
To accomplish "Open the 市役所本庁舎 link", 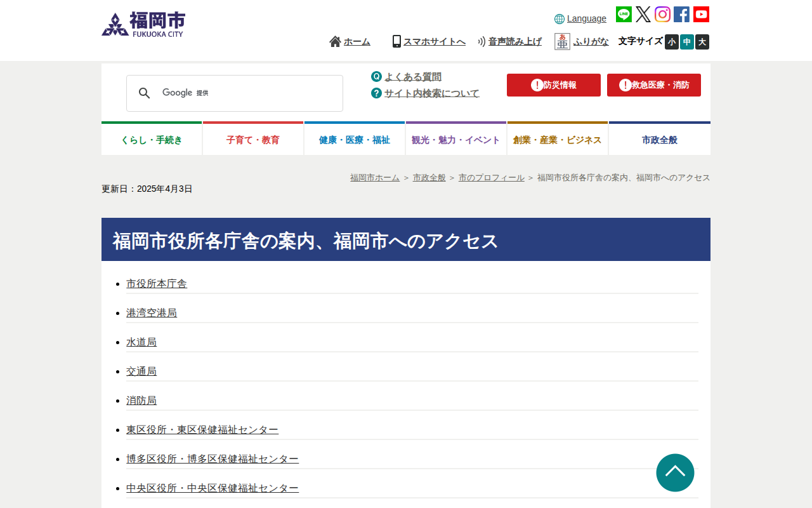I will point(157,284).
